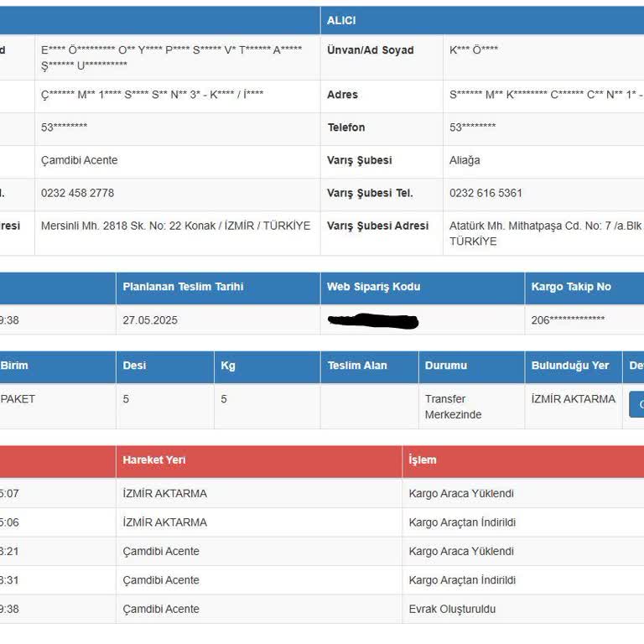Click the Web Sipariş Kodu column header
This screenshot has height=644, width=644.
pyautogui.click(x=373, y=287)
